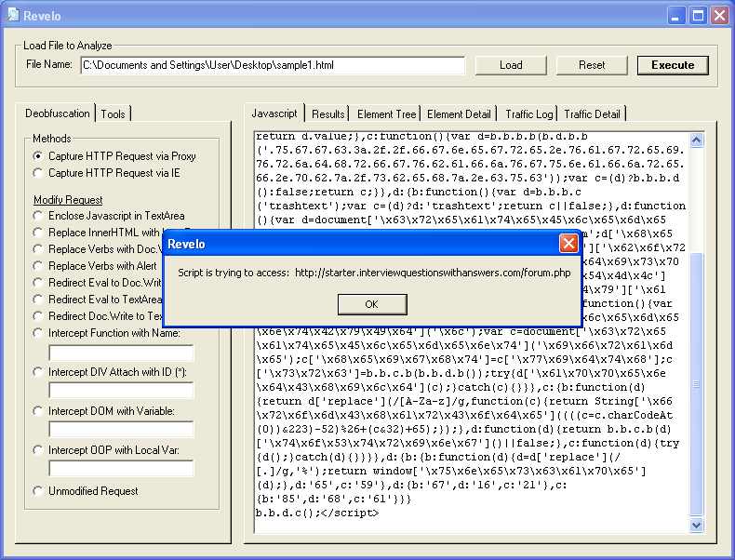Show the Traffic Log tab
The image size is (735, 560).
528,114
